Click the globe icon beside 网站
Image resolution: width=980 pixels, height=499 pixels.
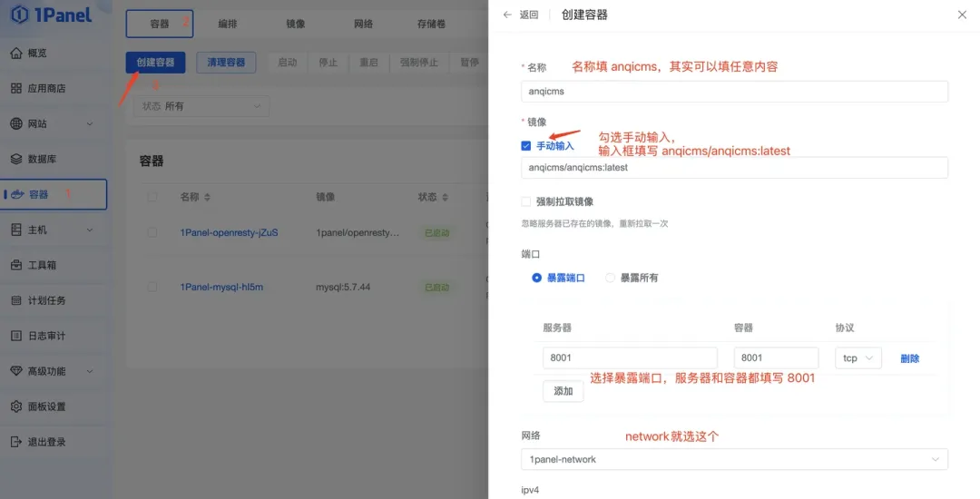[16, 123]
